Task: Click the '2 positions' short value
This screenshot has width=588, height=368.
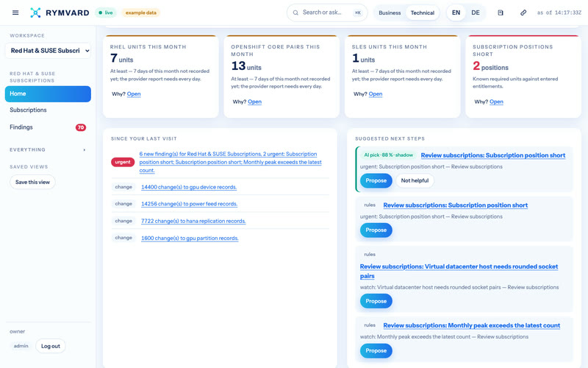Action: tap(490, 66)
